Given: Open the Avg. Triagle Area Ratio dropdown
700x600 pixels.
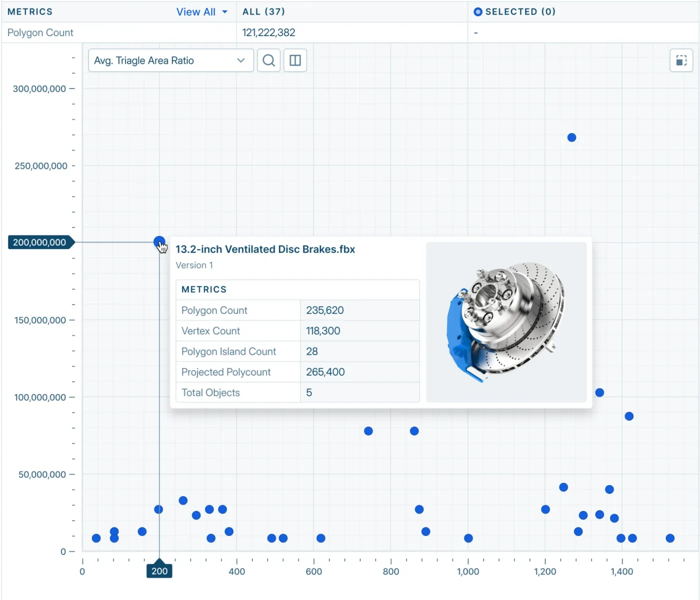Looking at the screenshot, I should [171, 60].
